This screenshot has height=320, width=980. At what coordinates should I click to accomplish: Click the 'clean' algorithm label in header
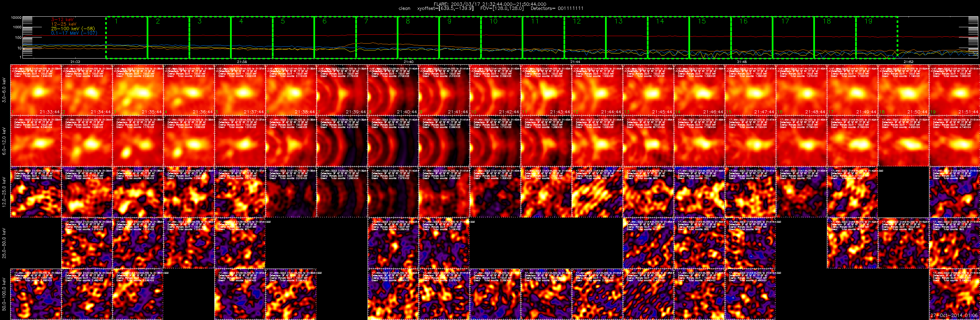pos(404,9)
